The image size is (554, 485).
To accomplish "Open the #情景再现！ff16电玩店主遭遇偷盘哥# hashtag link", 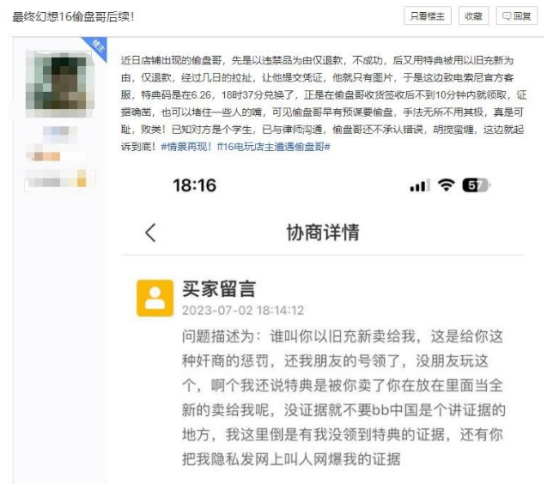I will click(246, 147).
